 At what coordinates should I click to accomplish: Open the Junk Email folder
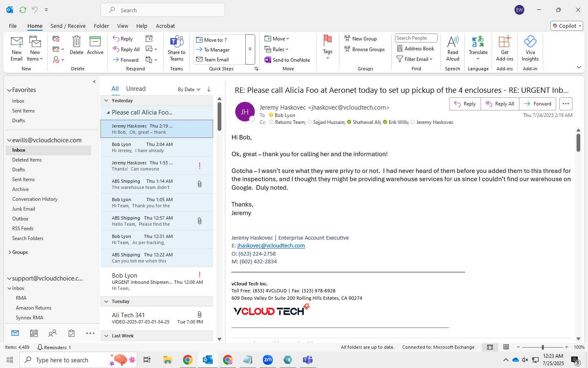[x=24, y=209]
